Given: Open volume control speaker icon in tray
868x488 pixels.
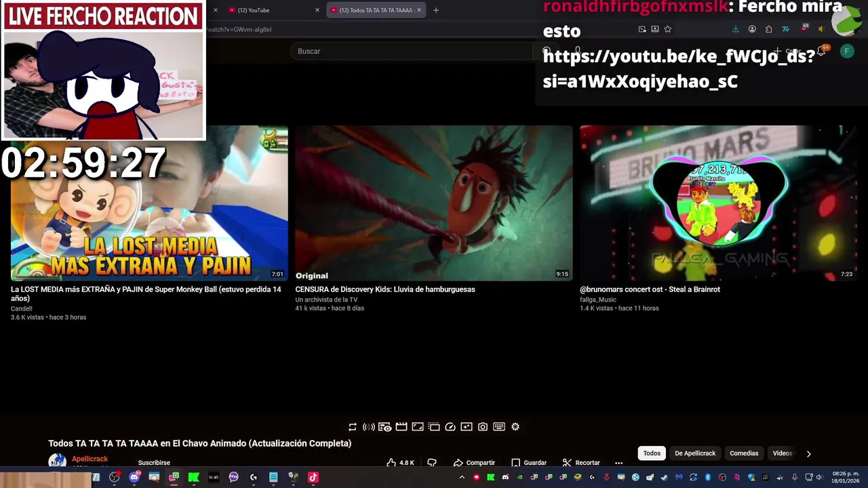Looking at the screenshot, I should coord(819,477).
